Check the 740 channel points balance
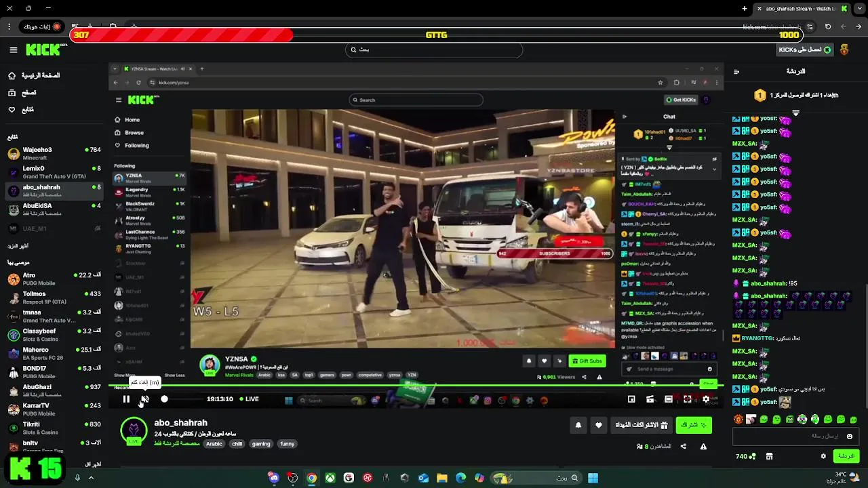868x488 pixels. (x=746, y=456)
